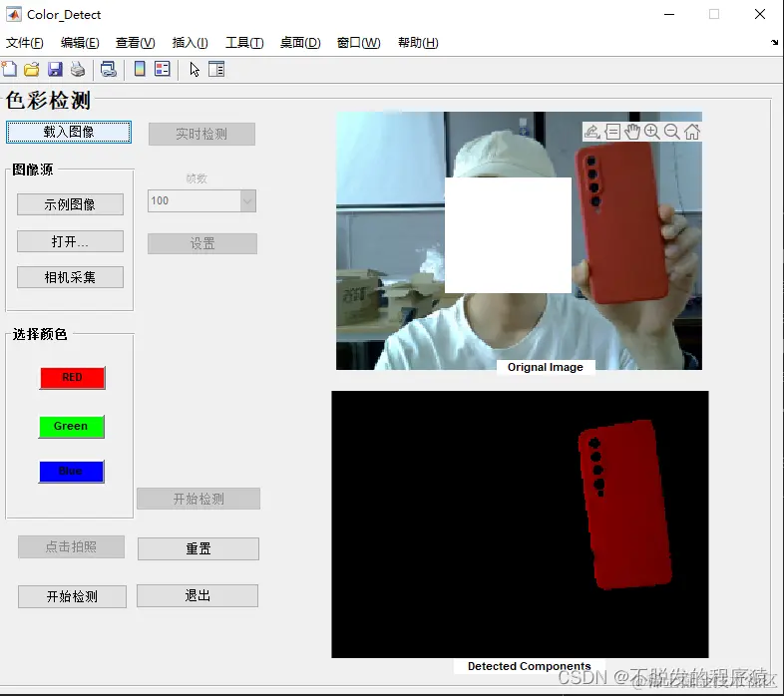The width and height of the screenshot is (784, 696).
Task: Click the Orignal Image caption
Action: pos(545,367)
